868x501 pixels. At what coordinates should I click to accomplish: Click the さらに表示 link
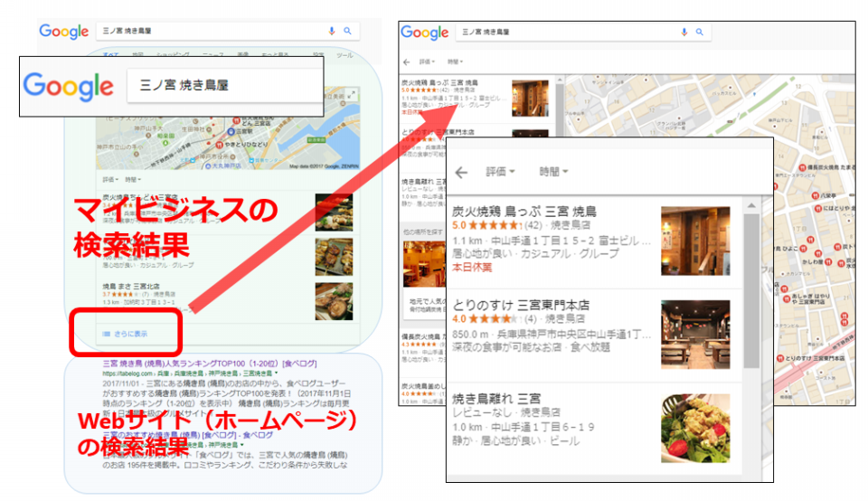pos(130,334)
